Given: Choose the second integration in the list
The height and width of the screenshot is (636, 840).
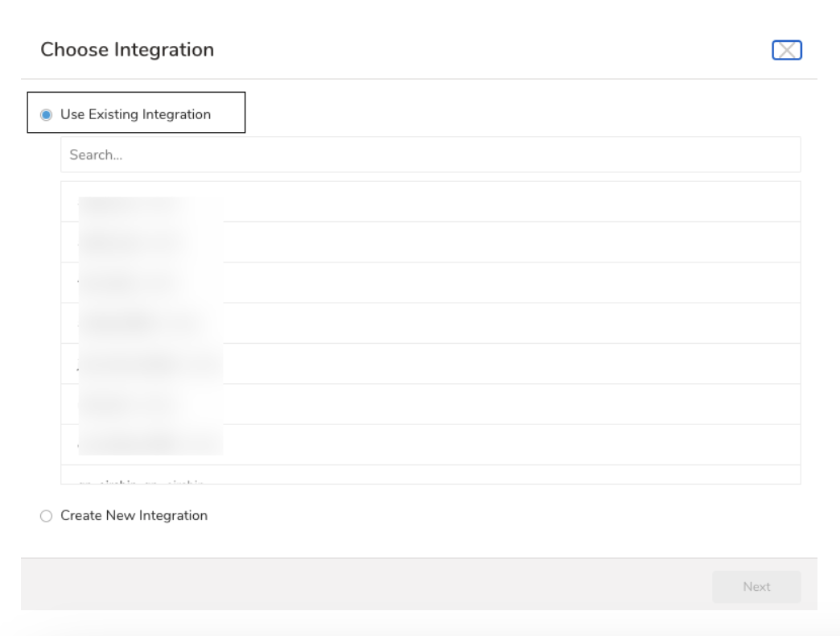Looking at the screenshot, I should pyautogui.click(x=430, y=242).
